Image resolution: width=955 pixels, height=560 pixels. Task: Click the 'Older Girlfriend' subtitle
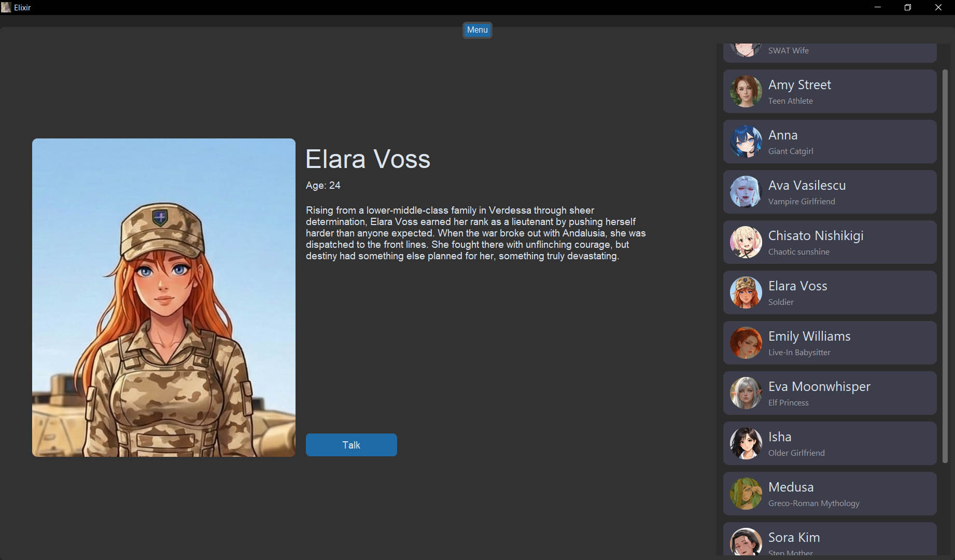click(x=796, y=453)
